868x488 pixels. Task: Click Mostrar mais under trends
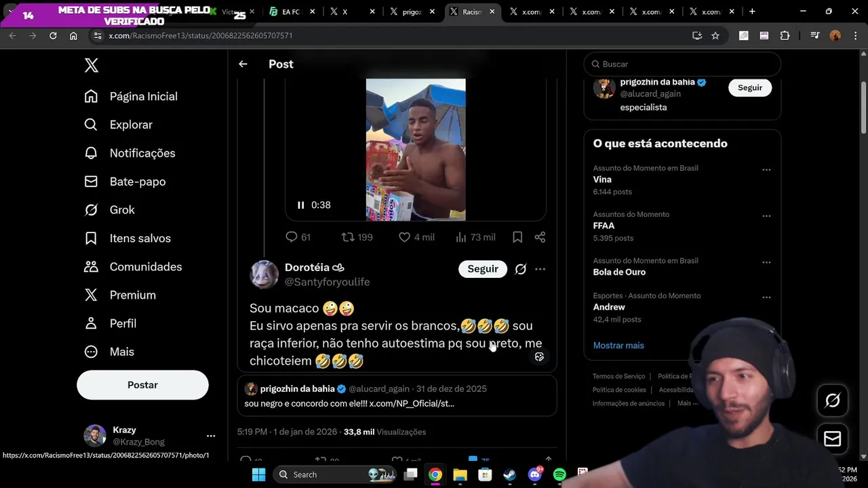(618, 345)
